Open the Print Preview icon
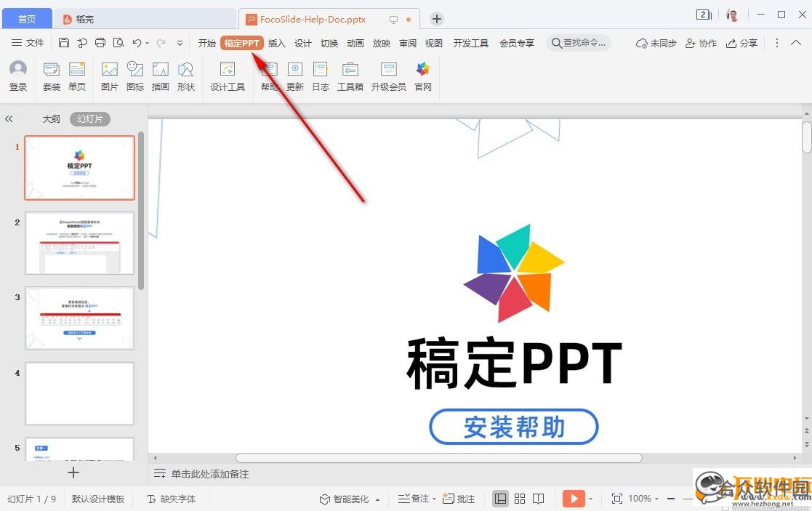Screen dimensions: 812x511 point(118,43)
